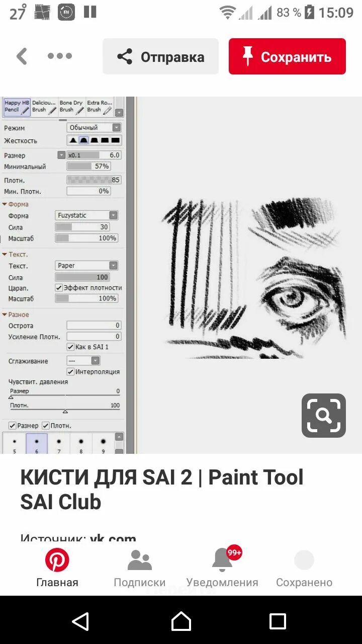Tap the Android back navigation triangle
Screen dimensions: 362x644
click(x=81, y=621)
